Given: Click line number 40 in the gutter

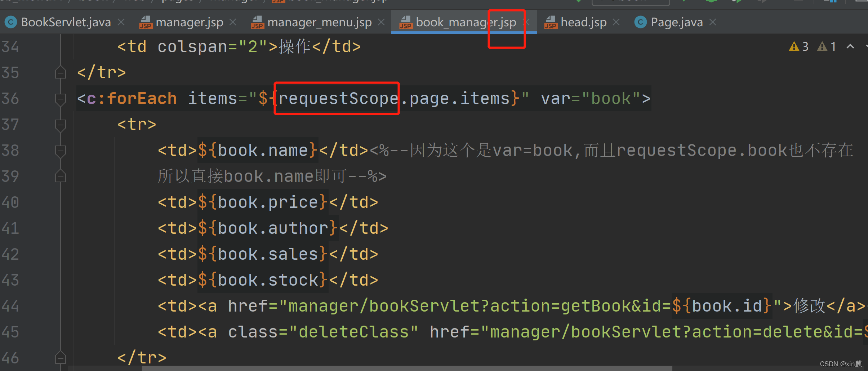Looking at the screenshot, I should pos(10,202).
